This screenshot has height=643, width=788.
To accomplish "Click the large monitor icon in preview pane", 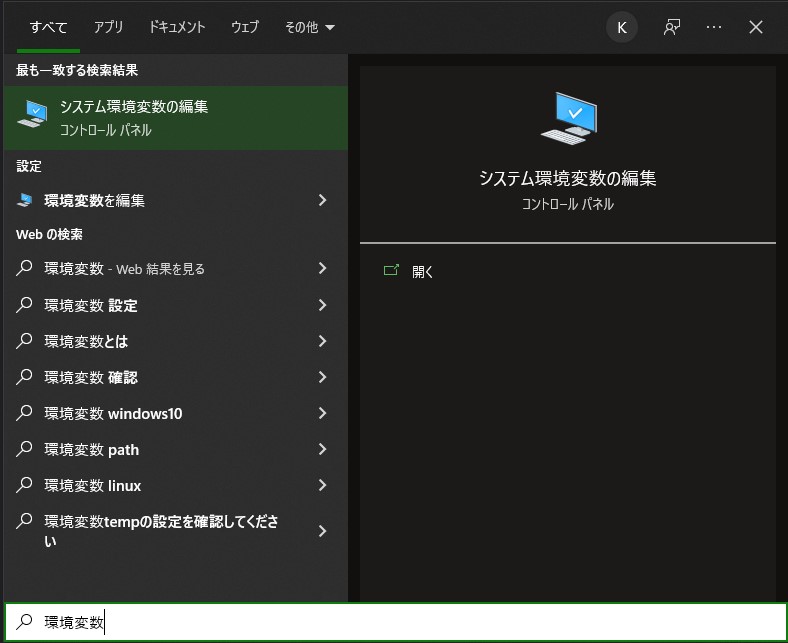I will 568,118.
